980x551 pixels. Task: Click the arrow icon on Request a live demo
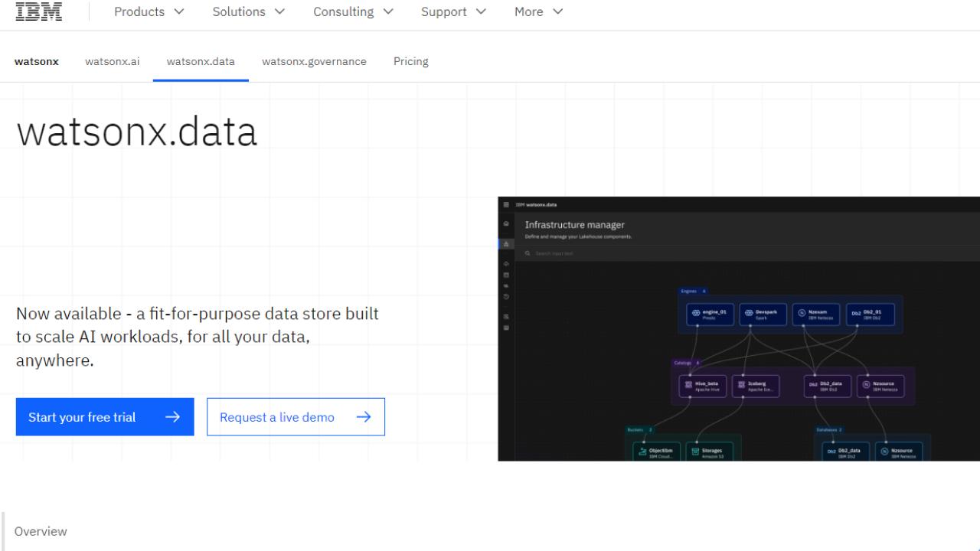point(363,417)
